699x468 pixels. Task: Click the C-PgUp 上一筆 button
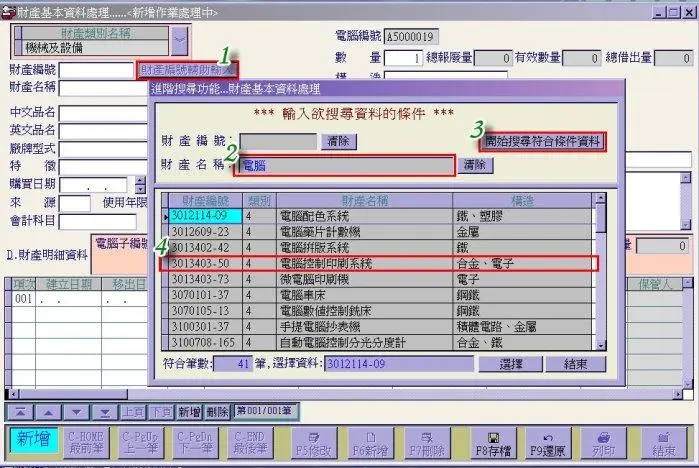click(x=141, y=443)
